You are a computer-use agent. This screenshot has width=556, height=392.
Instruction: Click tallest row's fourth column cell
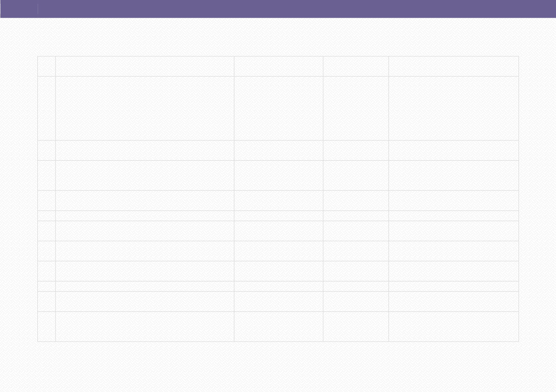356,108
